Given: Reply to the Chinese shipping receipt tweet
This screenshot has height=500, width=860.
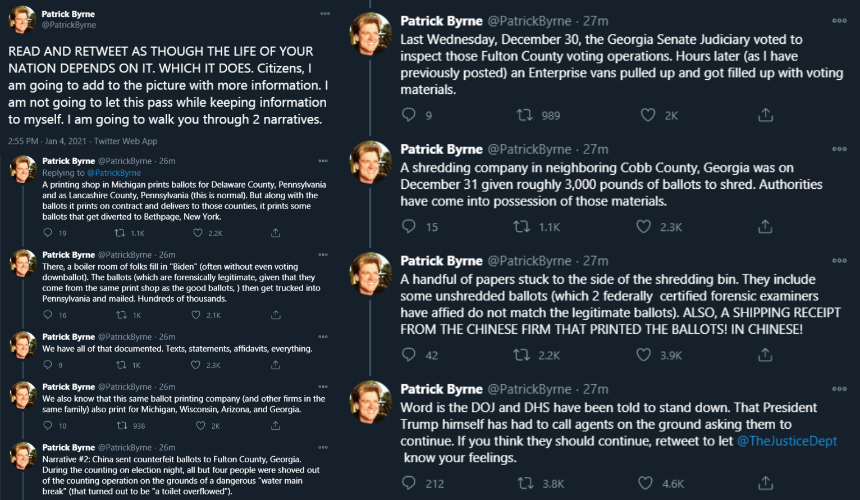Looking at the screenshot, I should 409,355.
